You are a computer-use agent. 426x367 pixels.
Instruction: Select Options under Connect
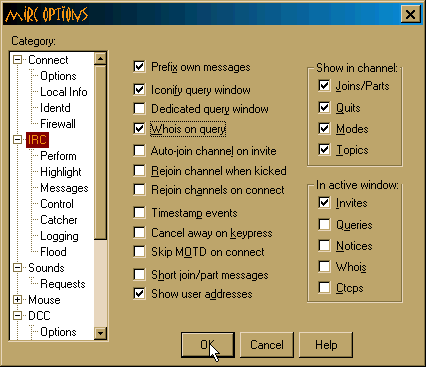pyautogui.click(x=58, y=76)
